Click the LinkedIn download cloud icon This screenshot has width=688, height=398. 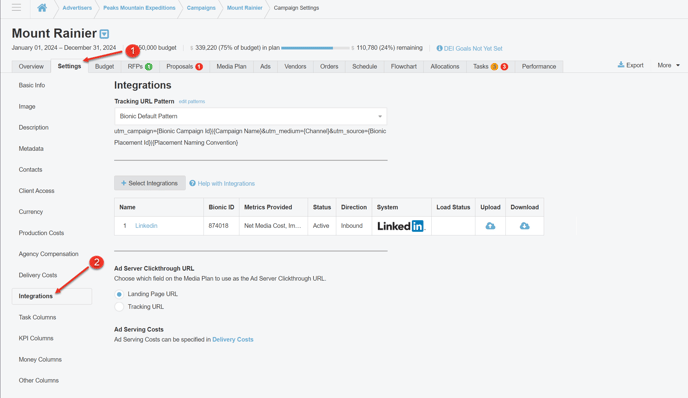[x=524, y=226]
